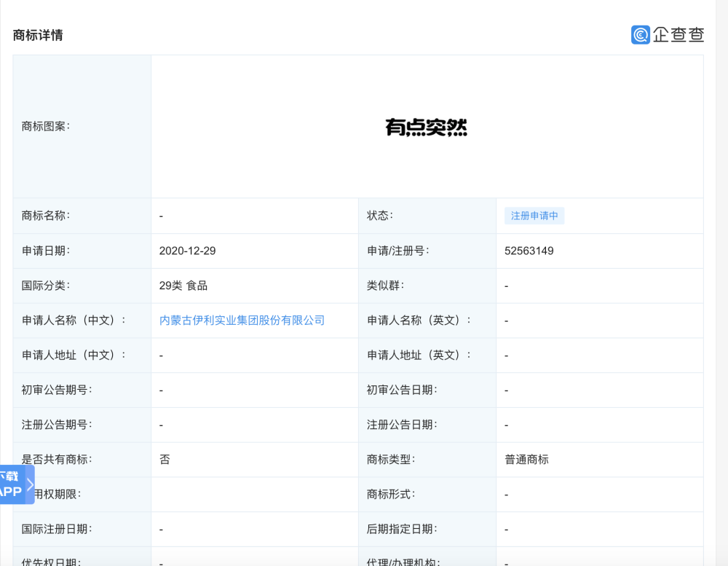Click the 初审公告期号 label

(57, 390)
